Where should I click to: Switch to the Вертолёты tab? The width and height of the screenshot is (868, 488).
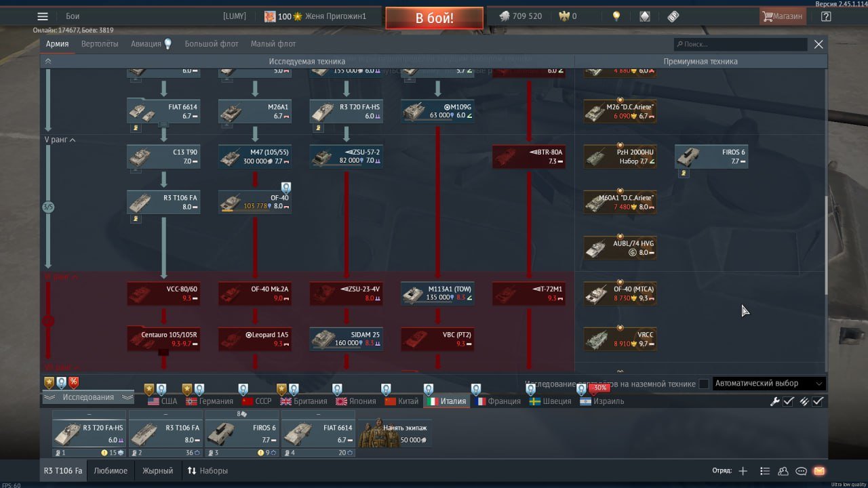click(100, 44)
